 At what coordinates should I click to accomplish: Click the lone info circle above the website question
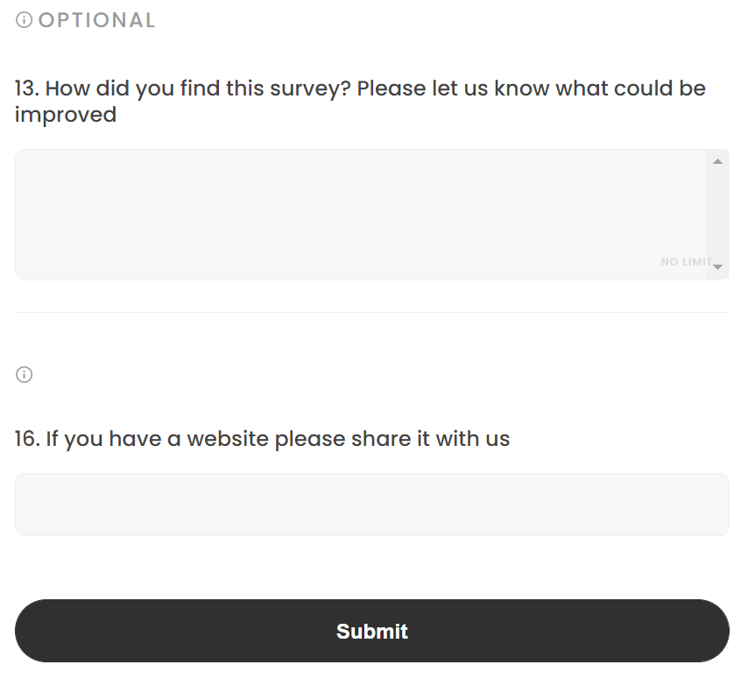pos(24,374)
